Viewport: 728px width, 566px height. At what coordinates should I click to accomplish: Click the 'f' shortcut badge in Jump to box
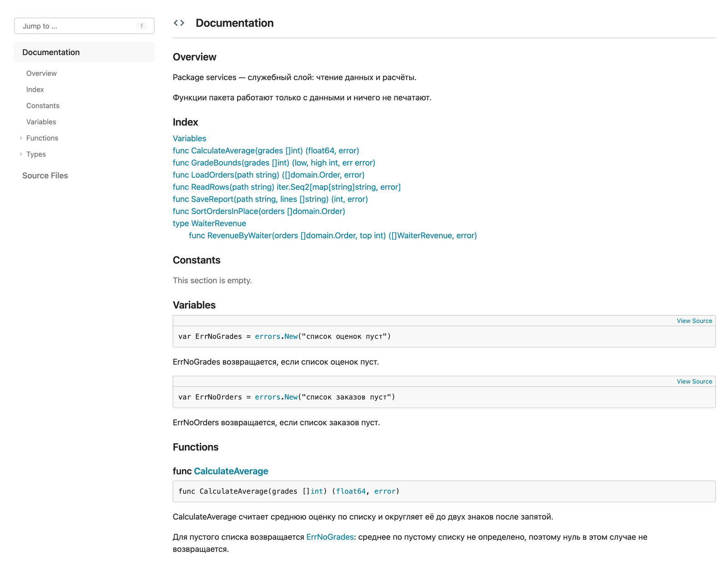tap(142, 26)
